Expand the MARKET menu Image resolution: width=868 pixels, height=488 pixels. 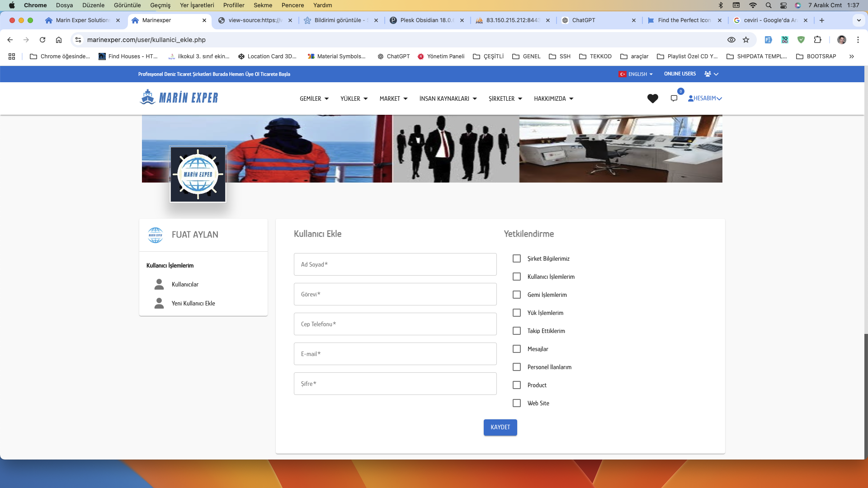(393, 99)
